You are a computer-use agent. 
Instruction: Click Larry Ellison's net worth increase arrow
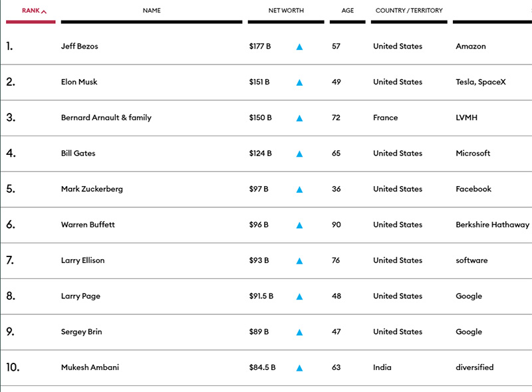[x=299, y=261]
